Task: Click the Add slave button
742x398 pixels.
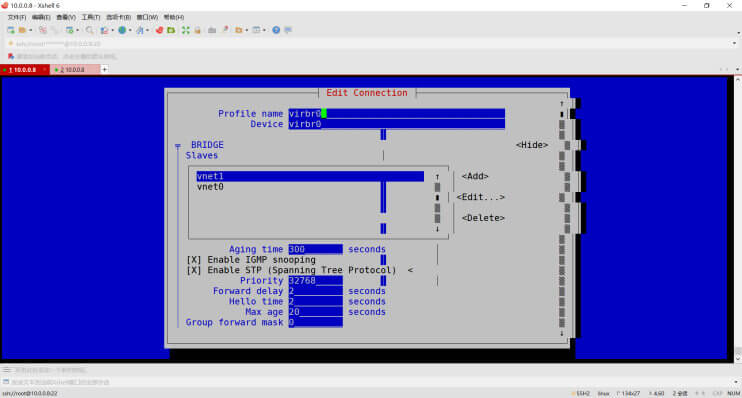Action: tap(475, 176)
